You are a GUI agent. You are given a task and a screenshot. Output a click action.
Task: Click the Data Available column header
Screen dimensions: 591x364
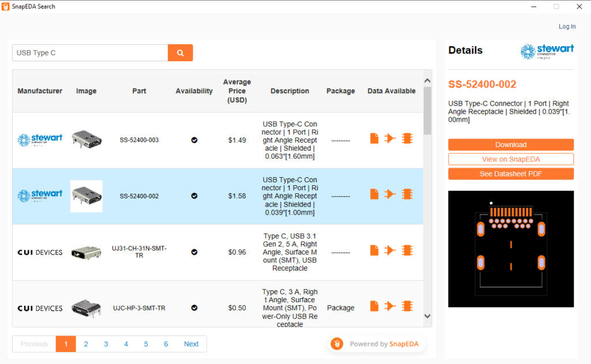click(x=391, y=91)
